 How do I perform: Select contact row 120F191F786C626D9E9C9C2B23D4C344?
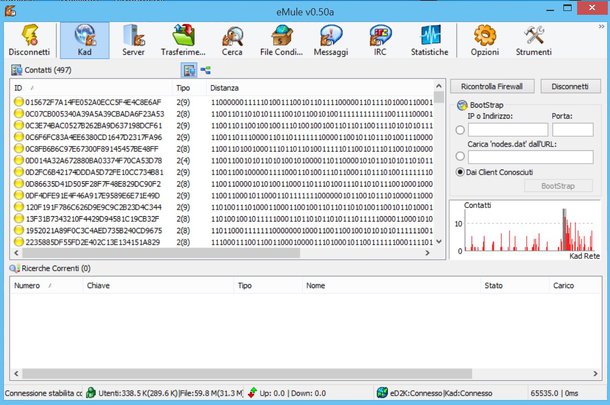223,207
